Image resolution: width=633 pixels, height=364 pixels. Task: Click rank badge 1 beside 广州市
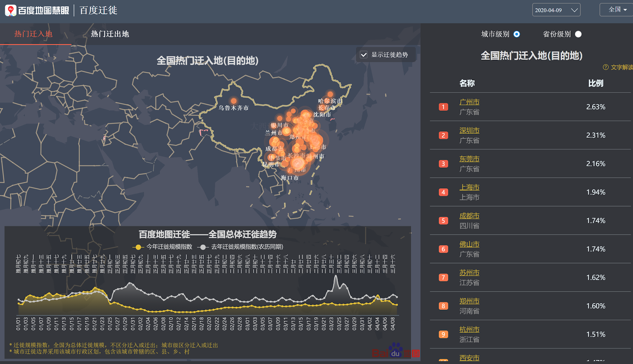443,107
